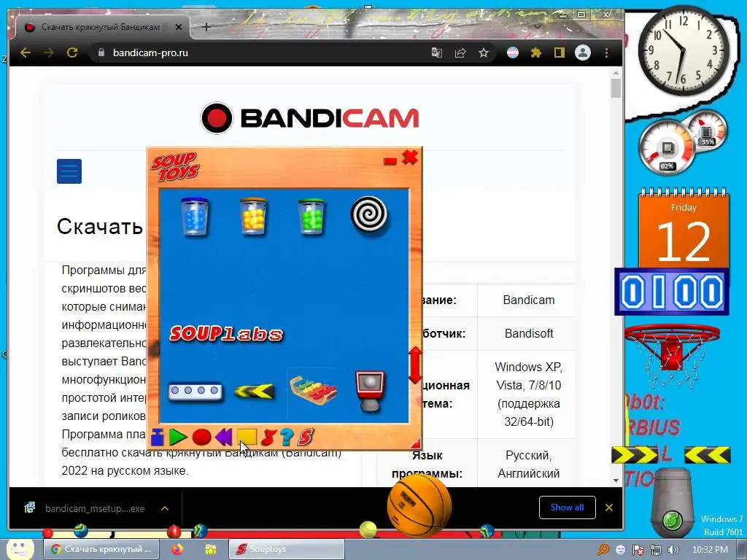
Task: Select the Скачать крякнутый Бандикам browser tab
Action: pyautogui.click(x=102, y=27)
